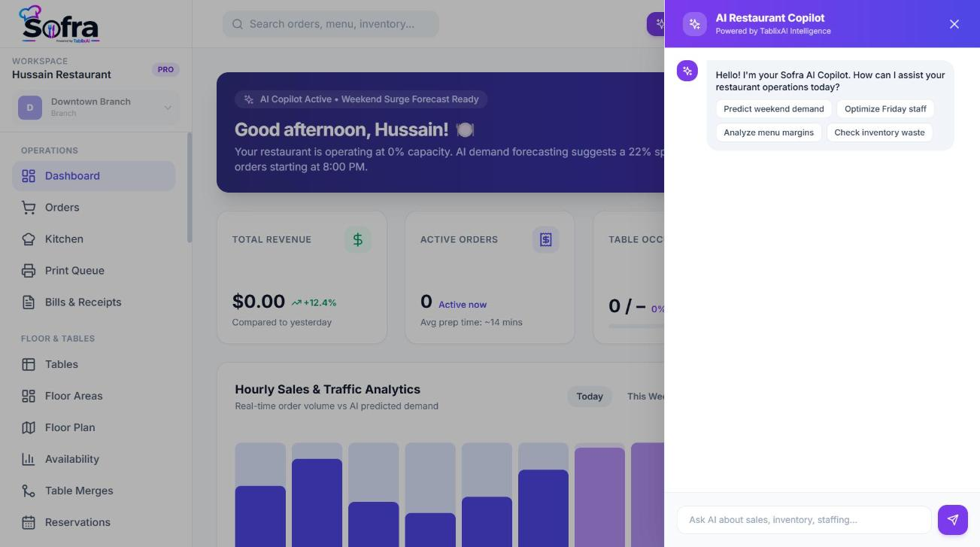Image resolution: width=980 pixels, height=547 pixels.
Task: Click the Total Revenue dollar icon
Action: pos(358,239)
